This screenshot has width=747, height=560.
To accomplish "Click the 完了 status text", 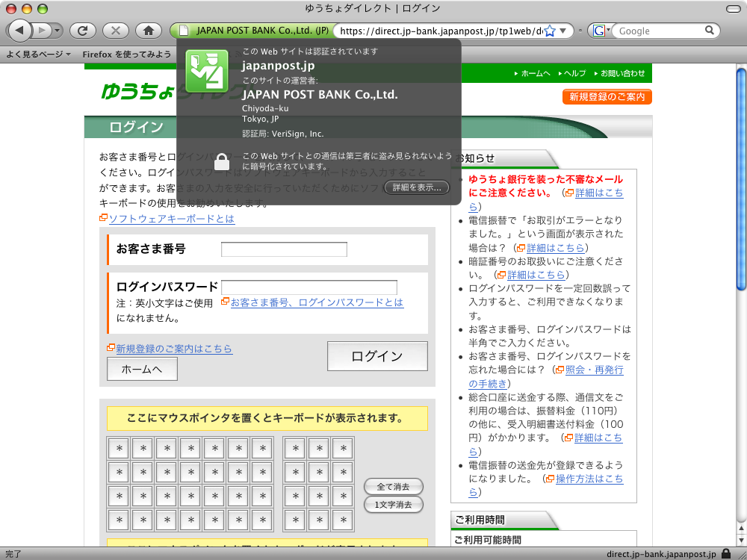I will coord(13,554).
